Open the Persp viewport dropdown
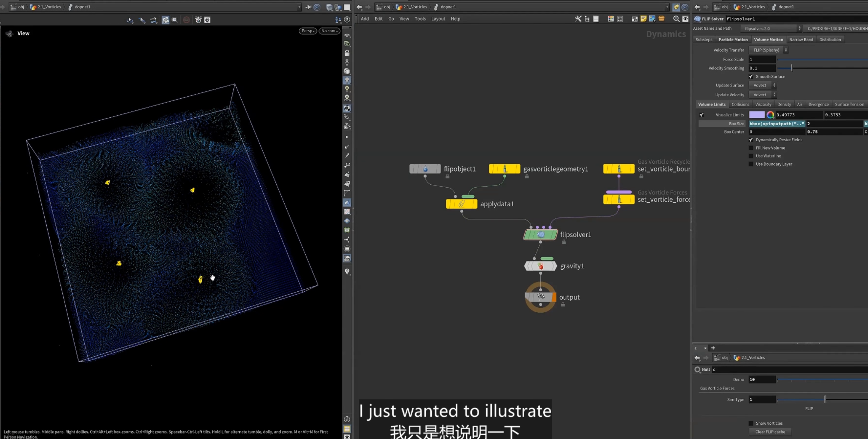Screen dimensions: 868x439 click(x=308, y=31)
